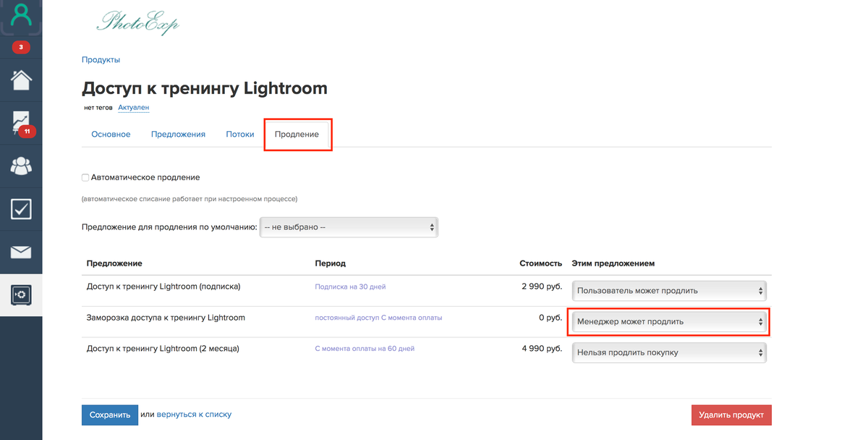Switch to the Основное tab
868x440 pixels.
click(x=111, y=135)
